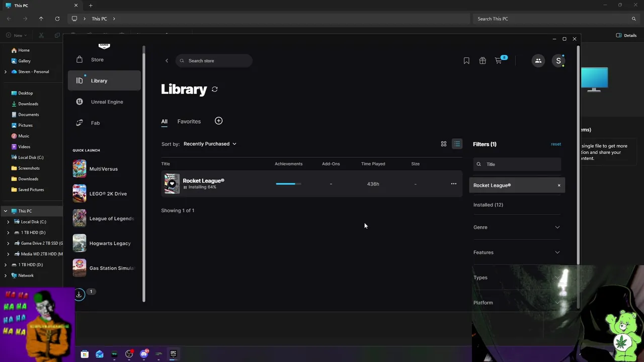Viewport: 644px width, 362px height.
Task: Open Pictures folder in File Explorer
Action: point(25,125)
